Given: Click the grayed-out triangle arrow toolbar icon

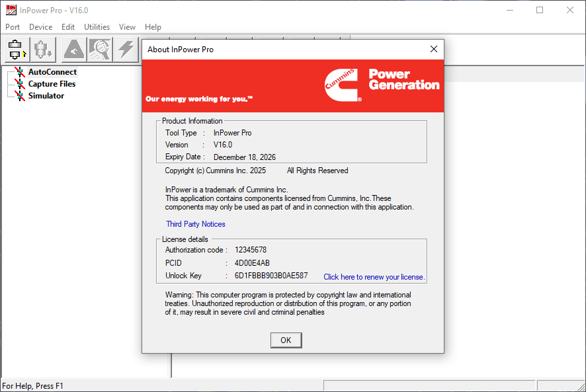Looking at the screenshot, I should (x=74, y=50).
